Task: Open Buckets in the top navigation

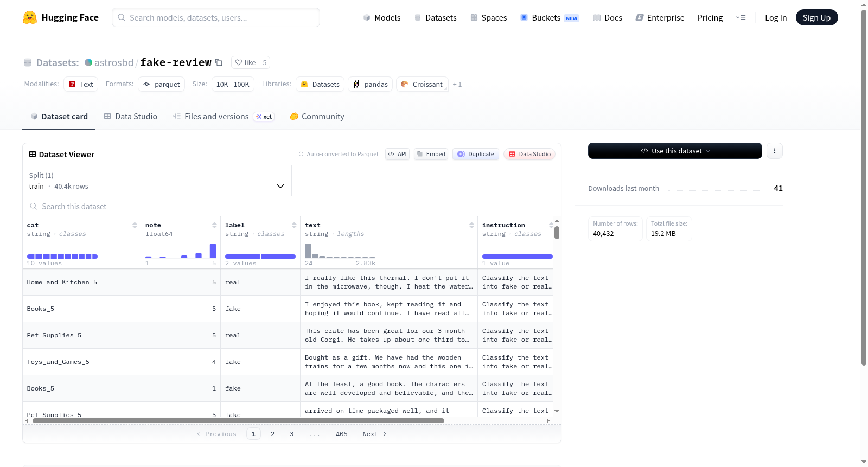Action: tap(550, 17)
